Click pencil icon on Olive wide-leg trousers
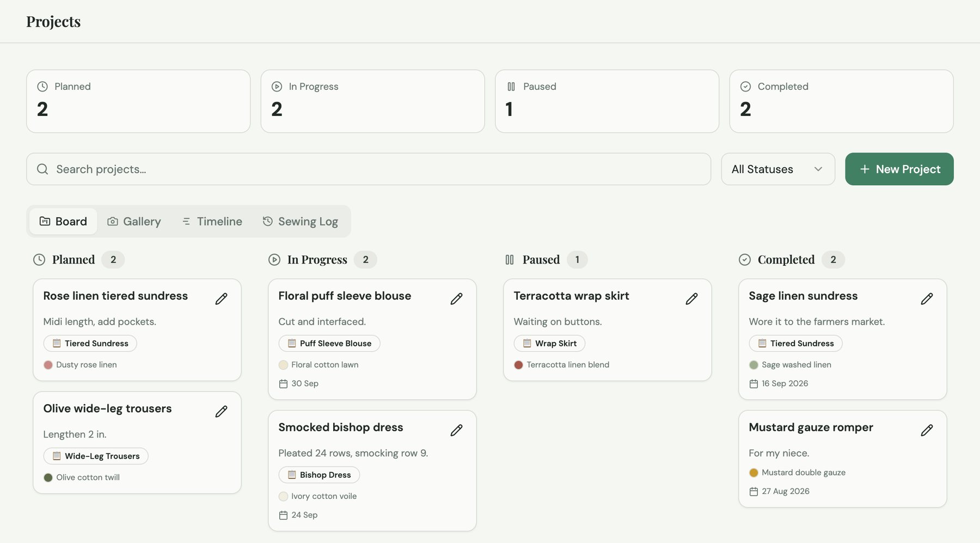 (x=221, y=411)
